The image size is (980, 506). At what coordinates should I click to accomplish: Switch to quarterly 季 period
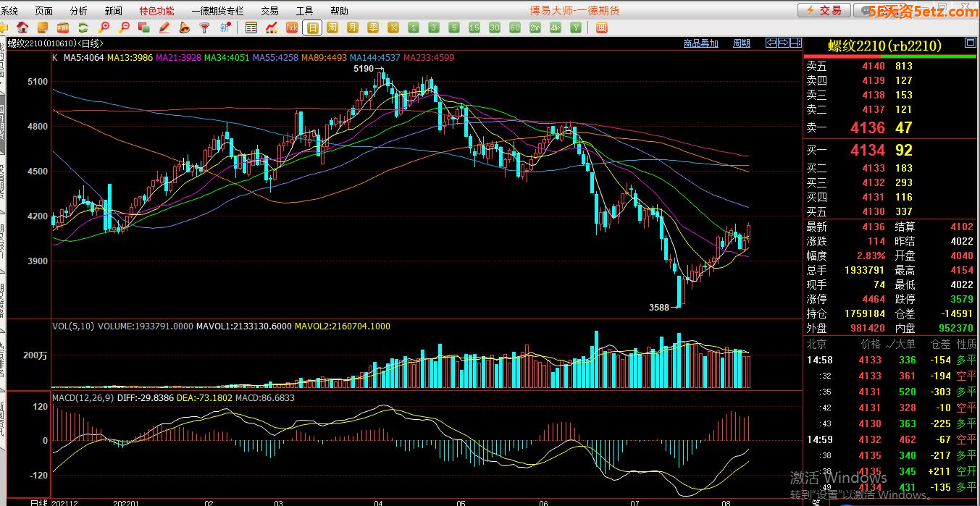coord(373,28)
